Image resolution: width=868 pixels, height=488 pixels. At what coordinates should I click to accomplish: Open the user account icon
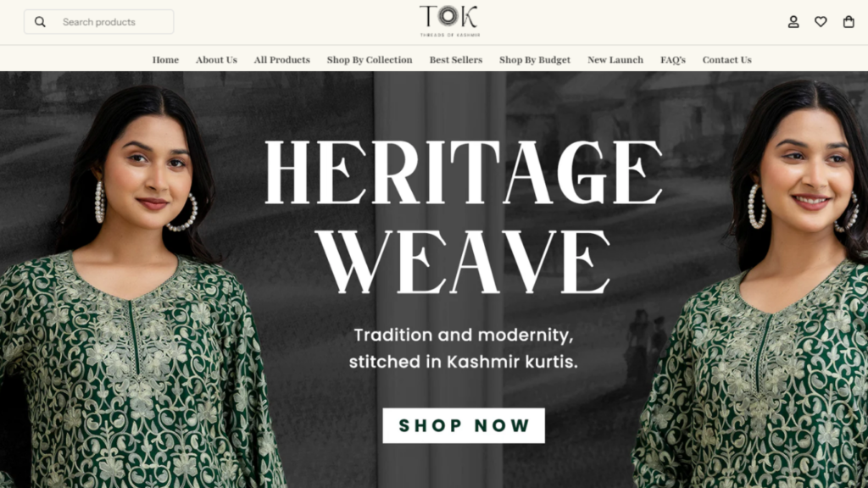(793, 22)
